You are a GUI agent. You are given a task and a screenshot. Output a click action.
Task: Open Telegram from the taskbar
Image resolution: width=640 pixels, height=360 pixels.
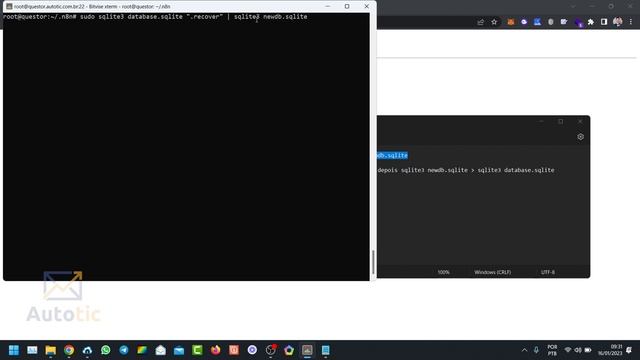(124, 350)
